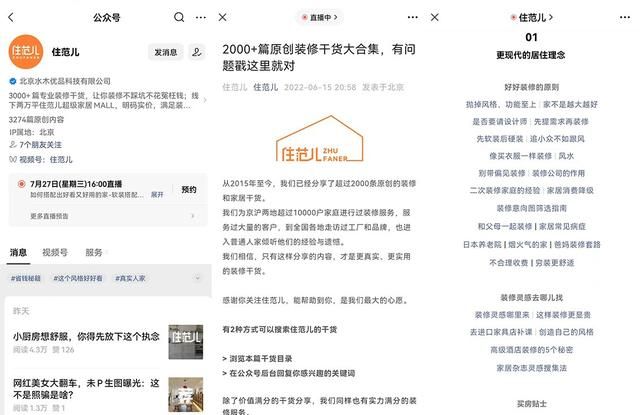Close the rightmost page with X icon

pyautogui.click(x=435, y=17)
